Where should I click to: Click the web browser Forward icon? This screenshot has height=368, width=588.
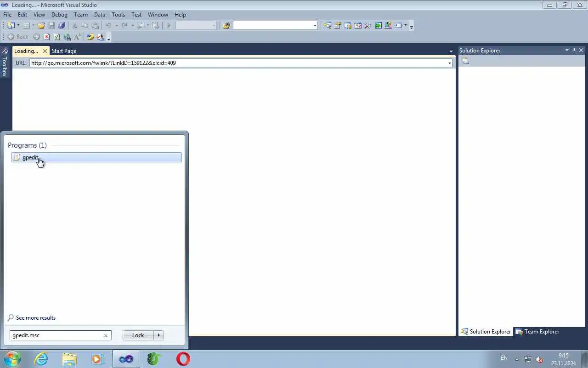[x=36, y=37]
